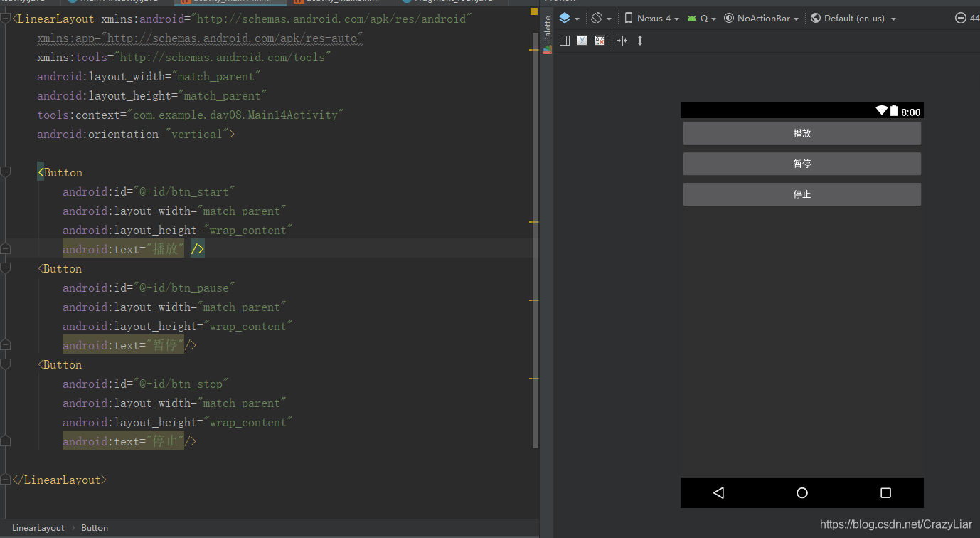Click btn_start layout_height="wrap_content" line
Image resolution: width=980 pixels, height=538 pixels.
[x=177, y=230]
